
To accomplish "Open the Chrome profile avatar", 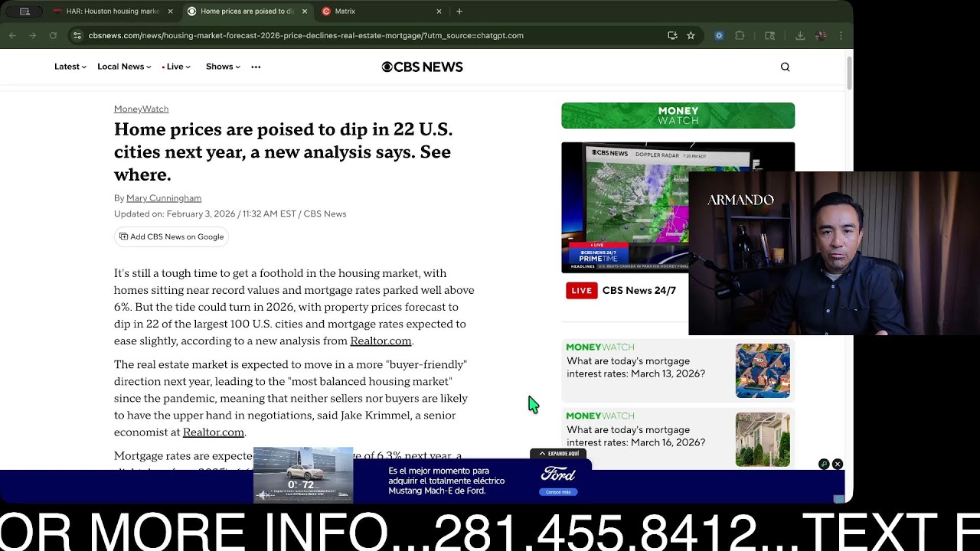I will [x=821, y=35].
